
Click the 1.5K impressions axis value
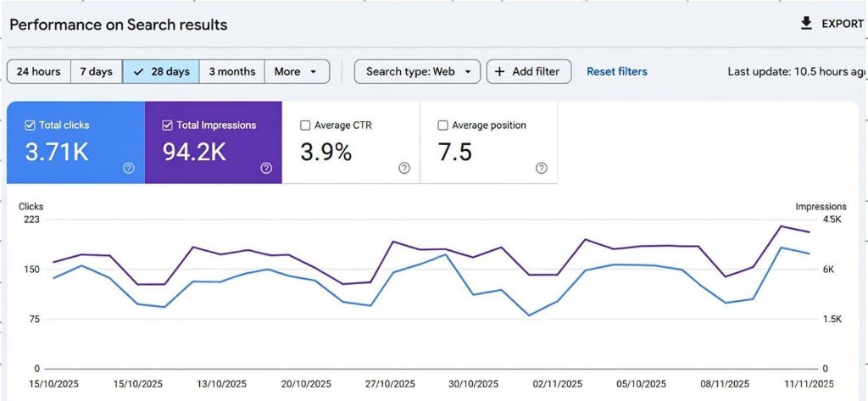click(x=832, y=320)
